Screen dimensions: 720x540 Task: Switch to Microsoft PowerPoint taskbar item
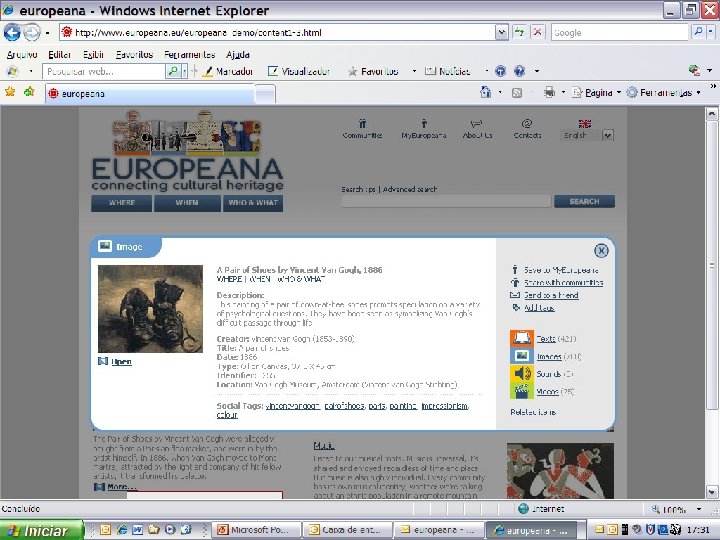pos(258,530)
